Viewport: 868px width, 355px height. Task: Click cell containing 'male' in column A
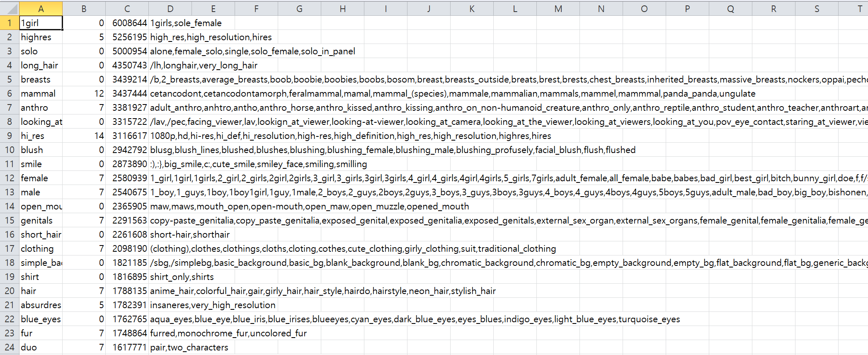41,192
